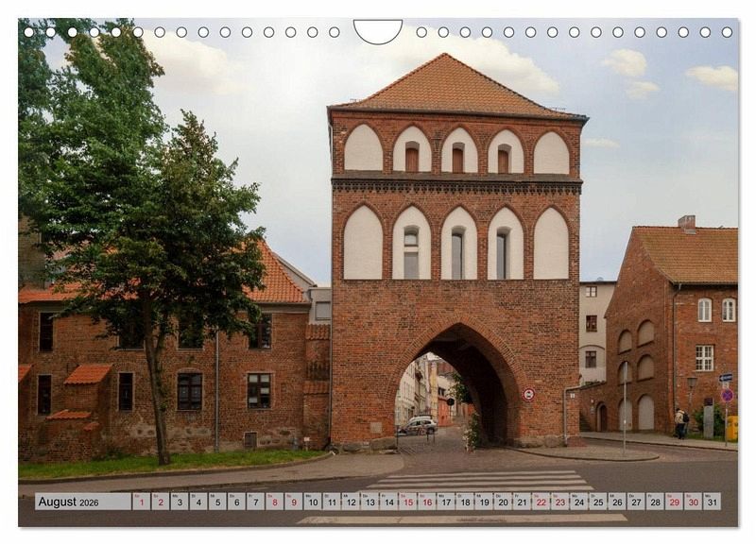
Task: Select red date 15 in the calendar strip
Action: (408, 502)
